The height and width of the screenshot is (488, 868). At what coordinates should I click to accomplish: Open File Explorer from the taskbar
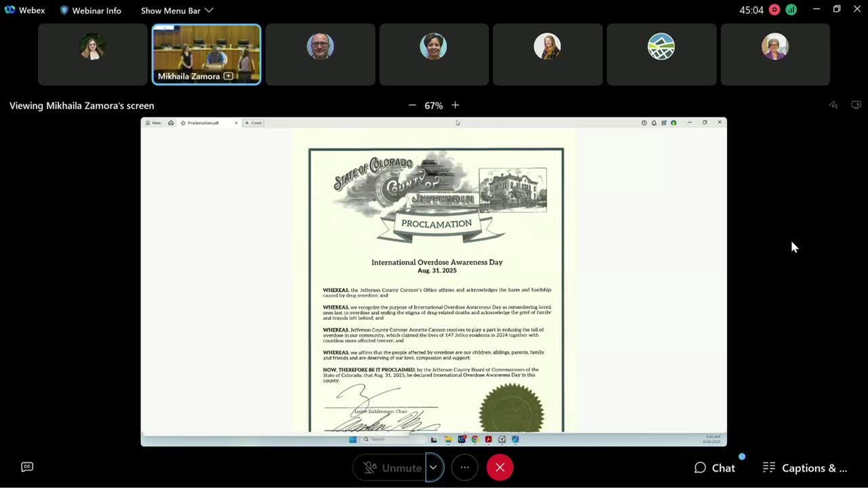tap(448, 439)
